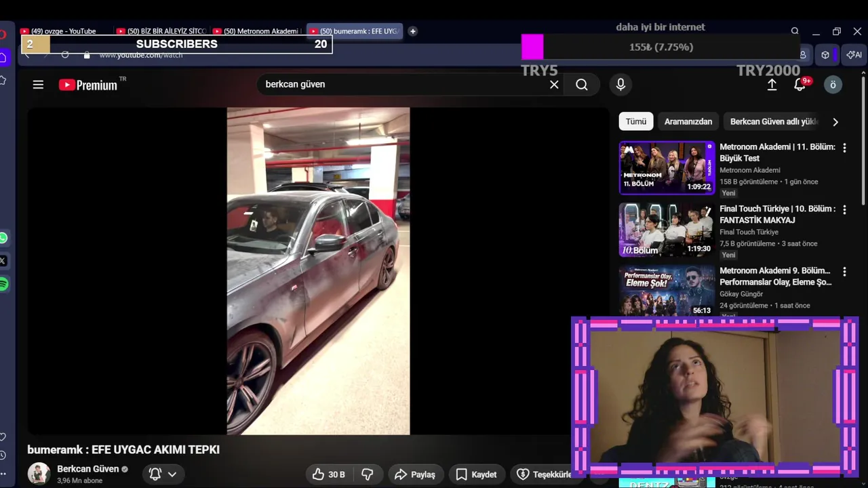Go to YouTube Premium home logo
Screen dimensions: 868x488
click(88, 85)
